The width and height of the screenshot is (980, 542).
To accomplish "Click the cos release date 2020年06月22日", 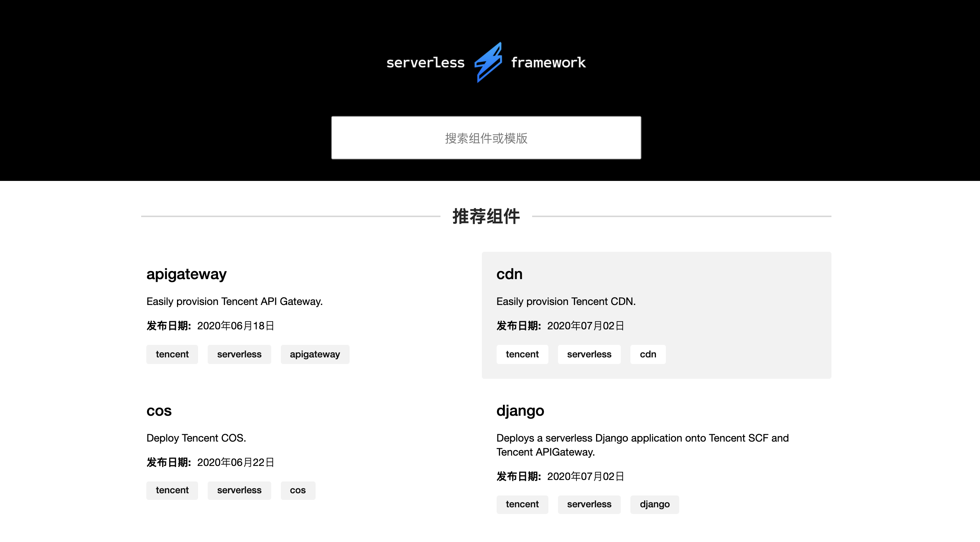I will [x=236, y=462].
